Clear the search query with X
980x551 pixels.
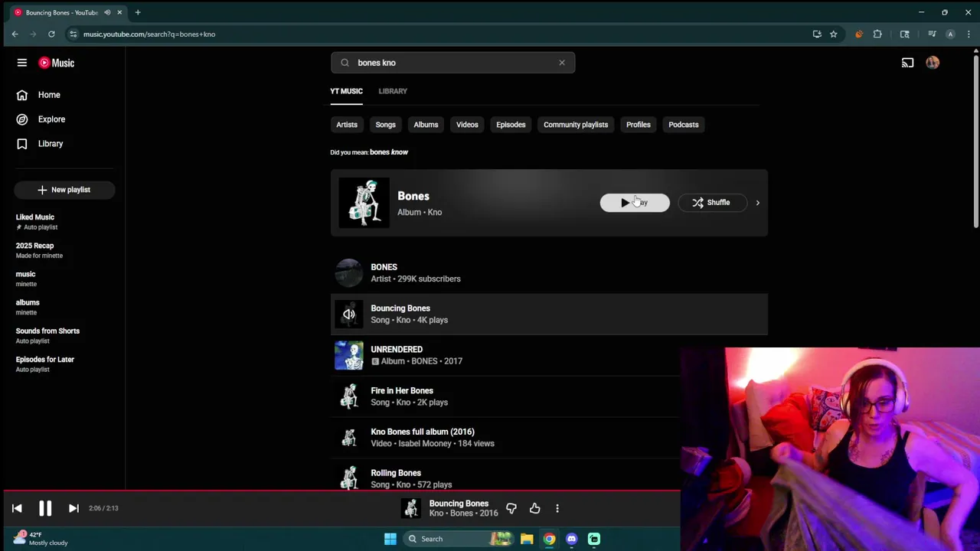point(562,63)
